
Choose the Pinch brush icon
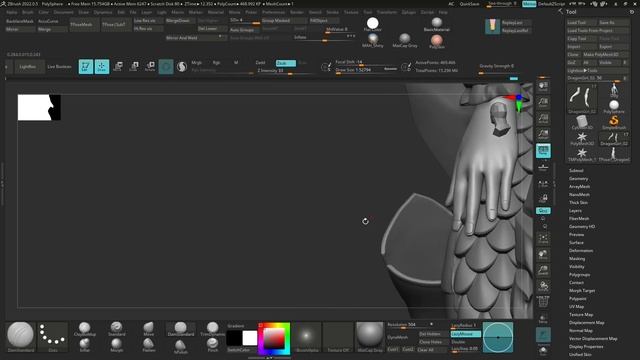212,345
